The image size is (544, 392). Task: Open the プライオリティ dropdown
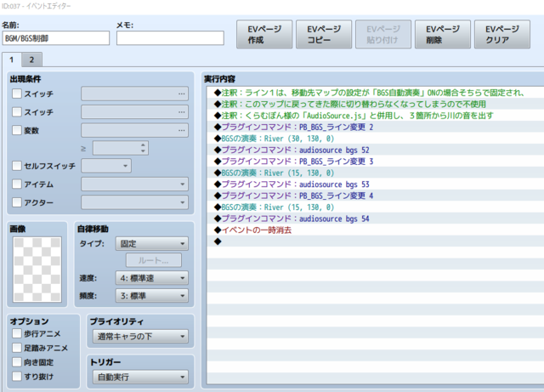pyautogui.click(x=140, y=337)
